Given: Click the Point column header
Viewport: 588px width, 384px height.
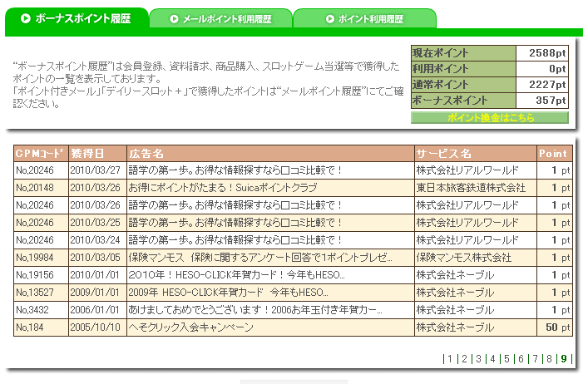Looking at the screenshot, I should 554,154.
